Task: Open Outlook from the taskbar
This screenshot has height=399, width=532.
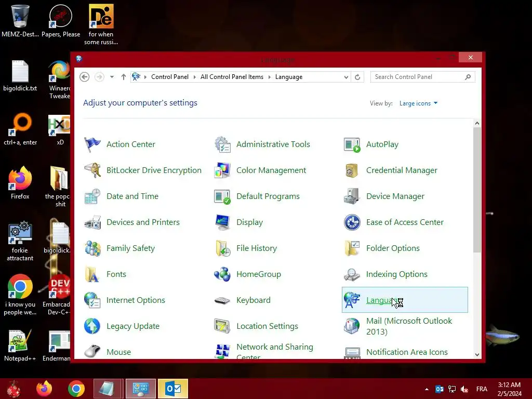Action: click(x=173, y=389)
